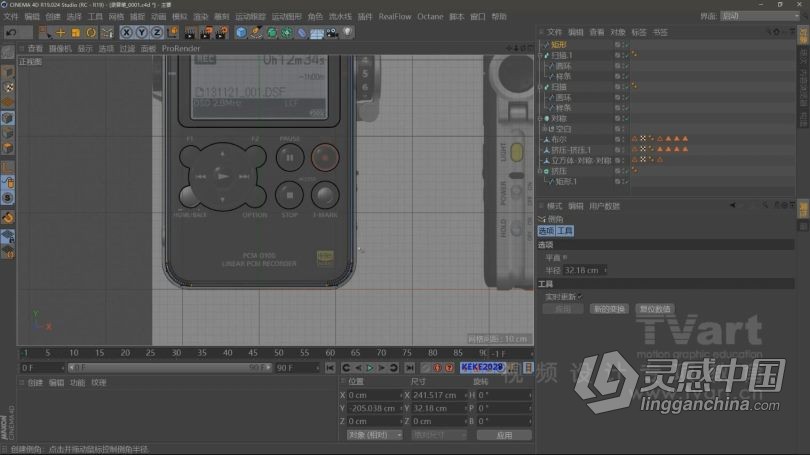Click the Render to Picture Viewer icon
This screenshot has width=810, height=455.
(206, 33)
